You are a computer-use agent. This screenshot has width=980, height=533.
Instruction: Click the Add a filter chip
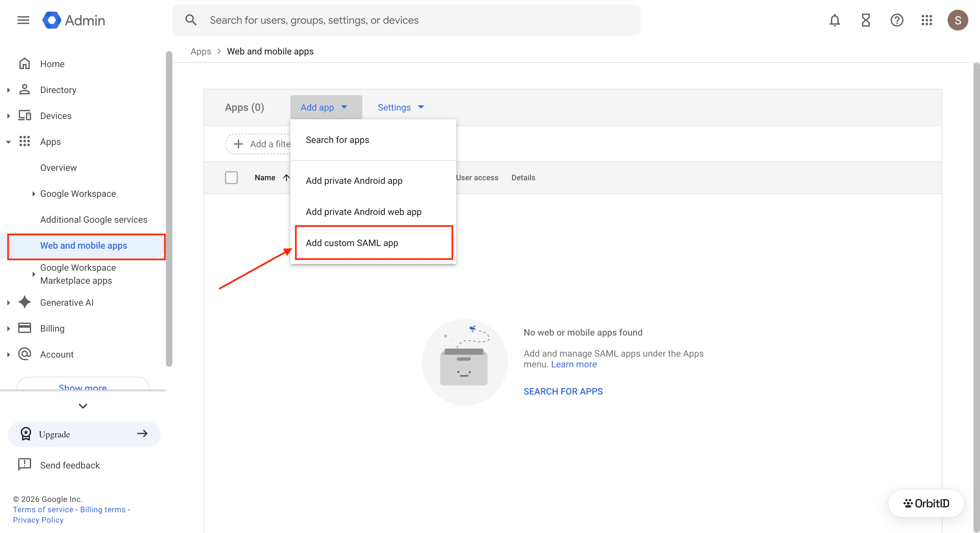[258, 144]
